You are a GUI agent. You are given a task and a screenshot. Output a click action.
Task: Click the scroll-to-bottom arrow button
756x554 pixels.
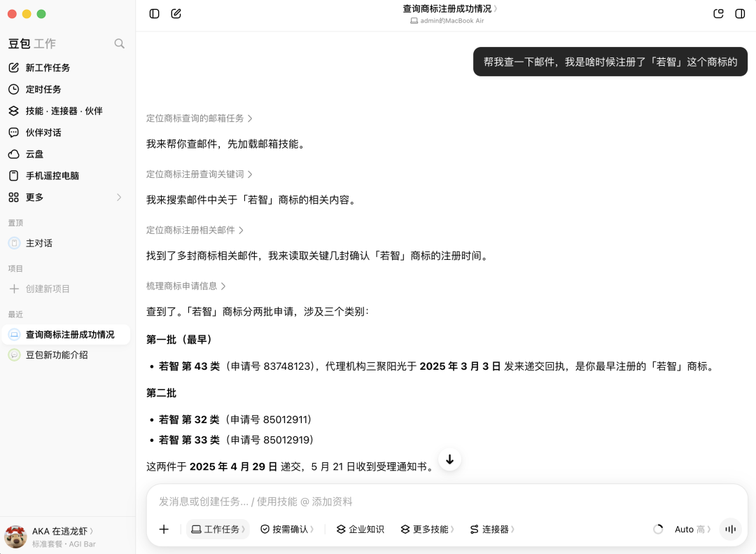point(450,459)
